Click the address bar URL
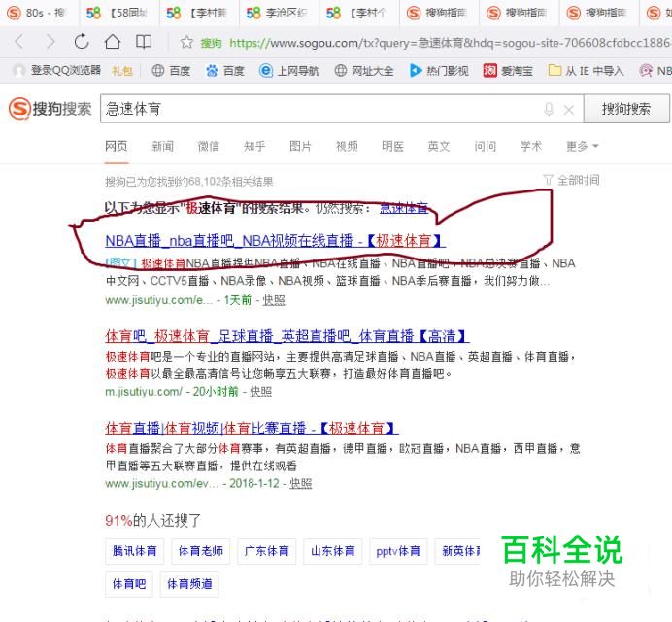This screenshot has height=622, width=672. tap(450, 43)
